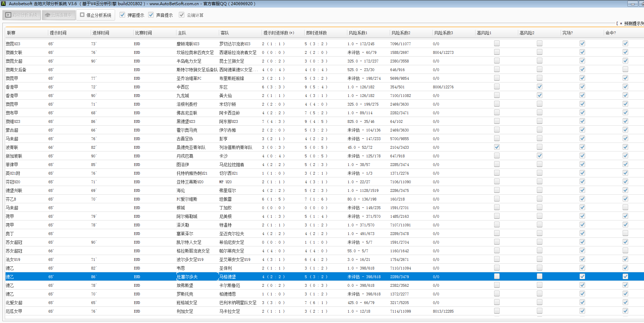The image size is (644, 323).
Task: Click the 风险系数1 column header
Action: [x=358, y=33]
